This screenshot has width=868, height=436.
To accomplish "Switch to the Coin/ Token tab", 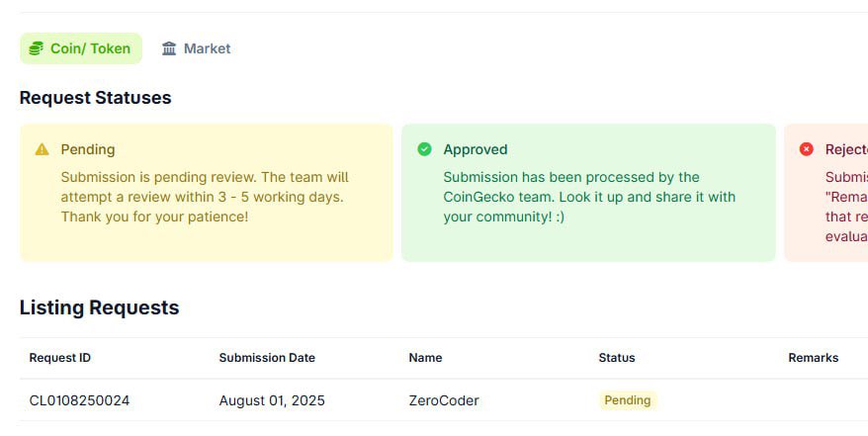I will pyautogui.click(x=81, y=48).
